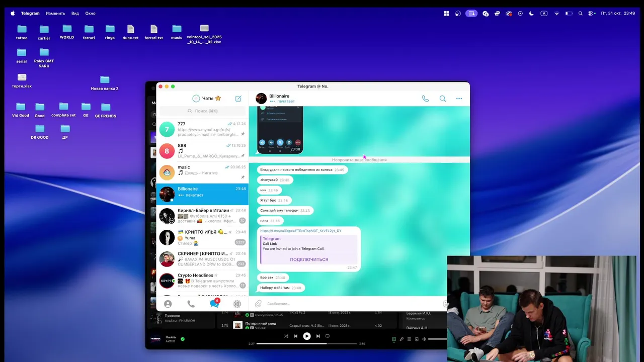This screenshot has width=644, height=362.
Task: Toggle Spotify Now Playing view
Action: [x=394, y=339]
